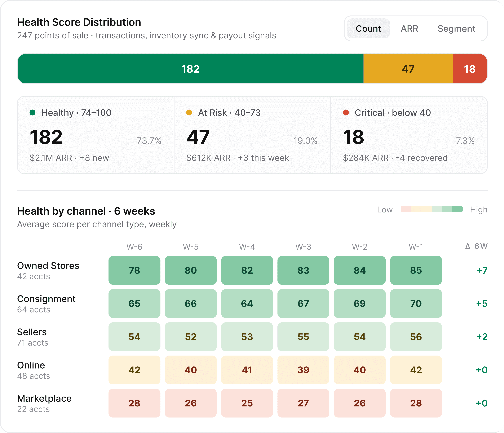Screen dimensions: 504x433
Task: Click the yellow At Risk status dot
Action: tap(189, 113)
